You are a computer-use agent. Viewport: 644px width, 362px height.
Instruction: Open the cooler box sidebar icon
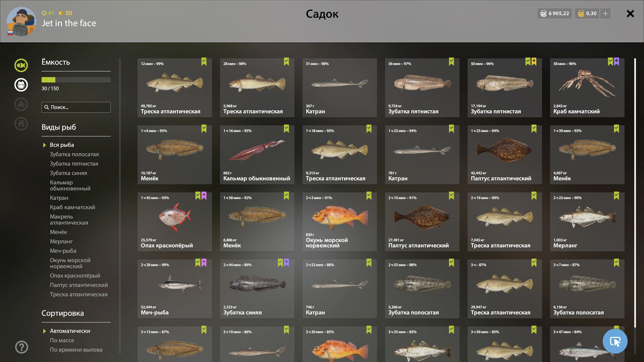(x=21, y=85)
